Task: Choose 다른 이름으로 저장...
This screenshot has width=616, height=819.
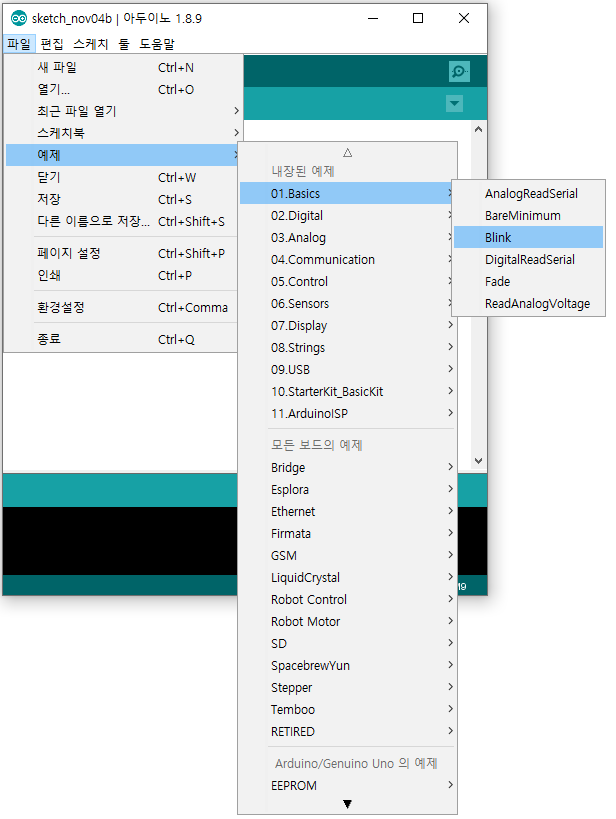Action: (122, 221)
